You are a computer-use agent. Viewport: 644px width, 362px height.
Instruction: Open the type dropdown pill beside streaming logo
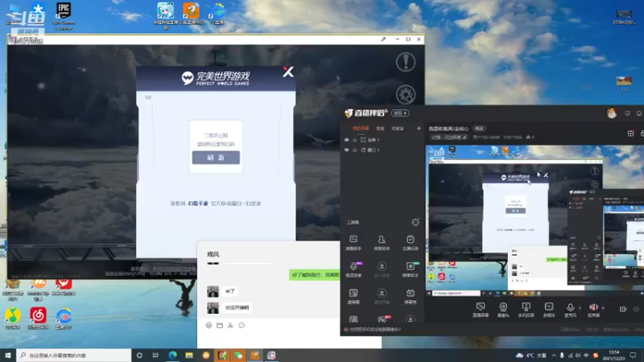pyautogui.click(x=400, y=113)
